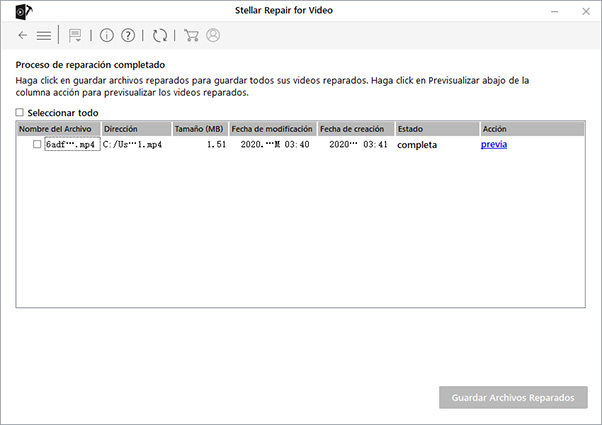
Task: Click the path cell C:/Us…1.mp4
Action: coord(132,144)
